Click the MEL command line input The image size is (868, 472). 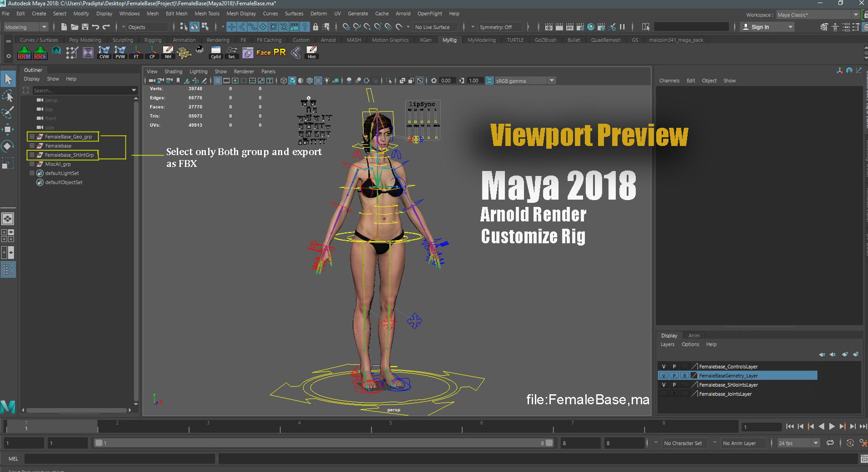point(120,459)
